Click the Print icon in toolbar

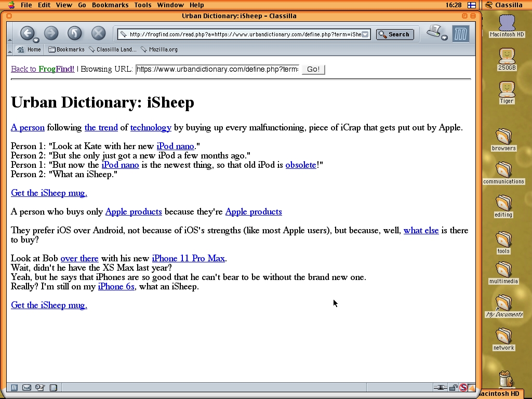click(434, 32)
